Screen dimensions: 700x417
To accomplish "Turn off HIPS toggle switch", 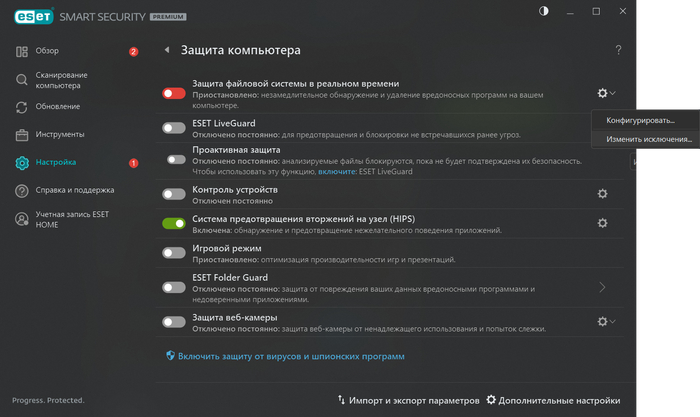I will point(174,224).
